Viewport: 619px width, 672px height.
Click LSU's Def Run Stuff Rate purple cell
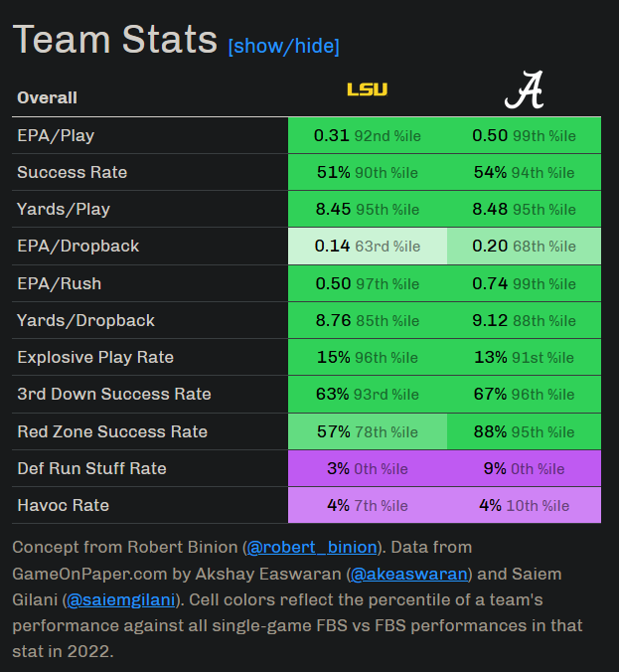[367, 468]
